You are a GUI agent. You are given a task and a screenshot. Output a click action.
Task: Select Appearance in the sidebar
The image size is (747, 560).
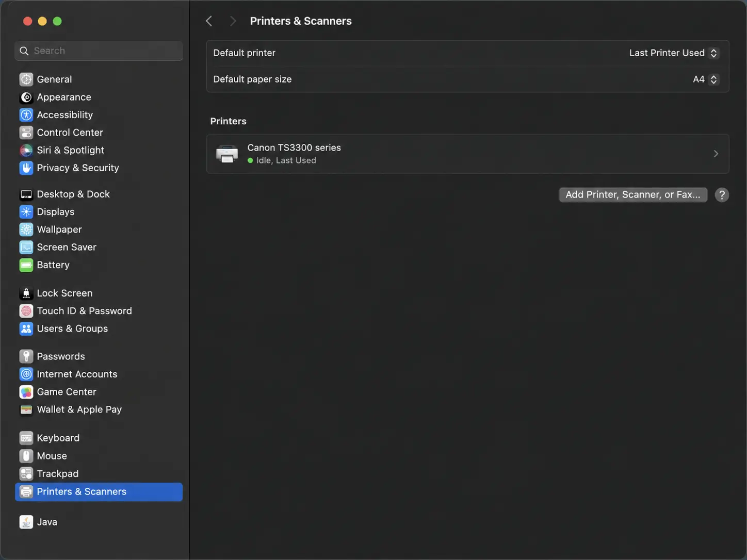(64, 97)
